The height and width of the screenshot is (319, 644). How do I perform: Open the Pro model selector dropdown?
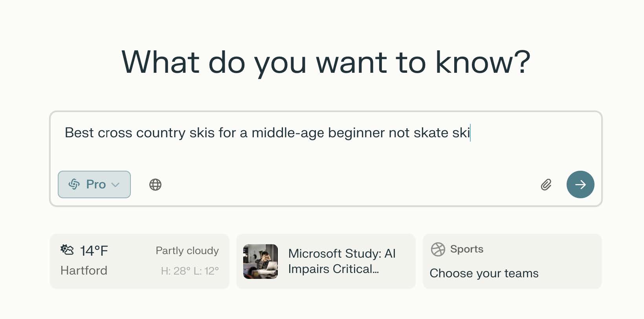coord(94,184)
